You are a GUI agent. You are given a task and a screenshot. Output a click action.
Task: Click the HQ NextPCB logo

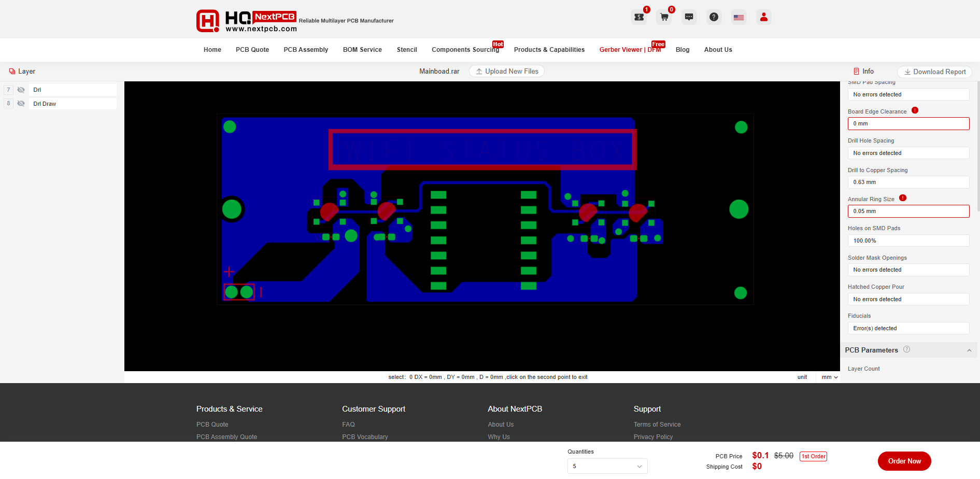pyautogui.click(x=246, y=21)
